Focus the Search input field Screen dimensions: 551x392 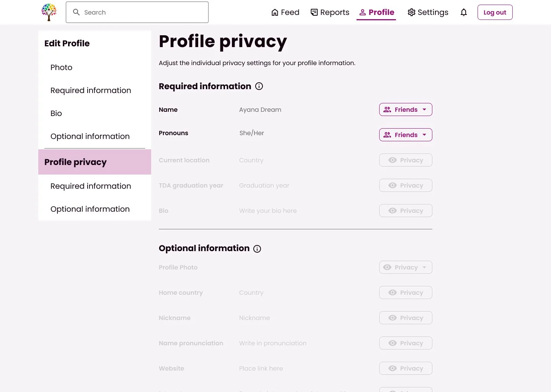point(137,12)
